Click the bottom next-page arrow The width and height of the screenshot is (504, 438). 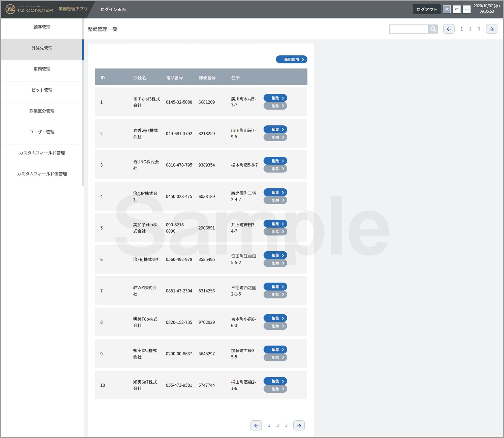click(x=299, y=425)
